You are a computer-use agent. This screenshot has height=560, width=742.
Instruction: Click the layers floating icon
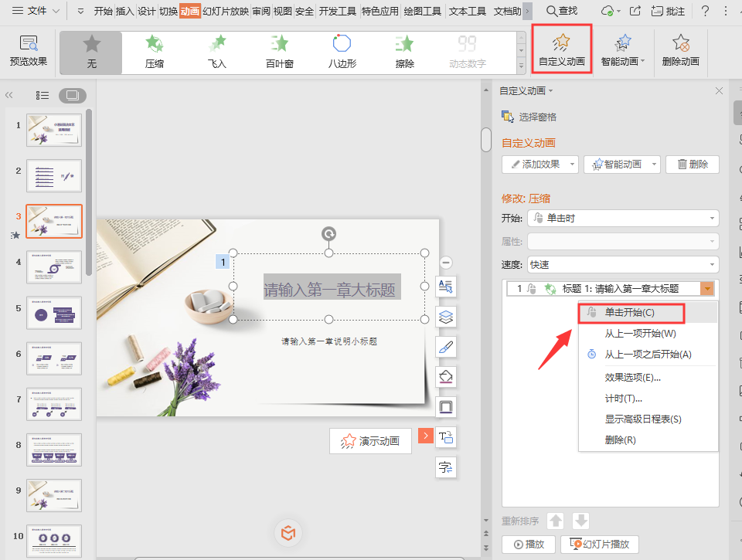[x=446, y=317]
